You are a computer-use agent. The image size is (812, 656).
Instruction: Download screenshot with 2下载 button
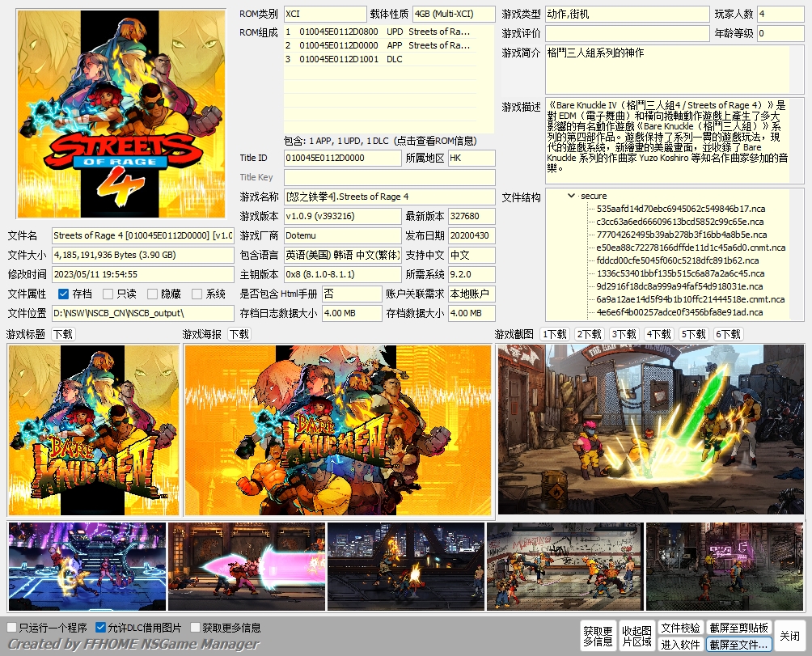click(x=590, y=335)
